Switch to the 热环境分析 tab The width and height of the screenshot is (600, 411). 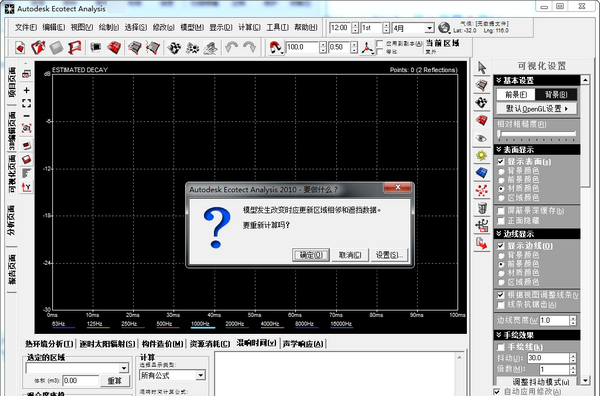point(49,344)
